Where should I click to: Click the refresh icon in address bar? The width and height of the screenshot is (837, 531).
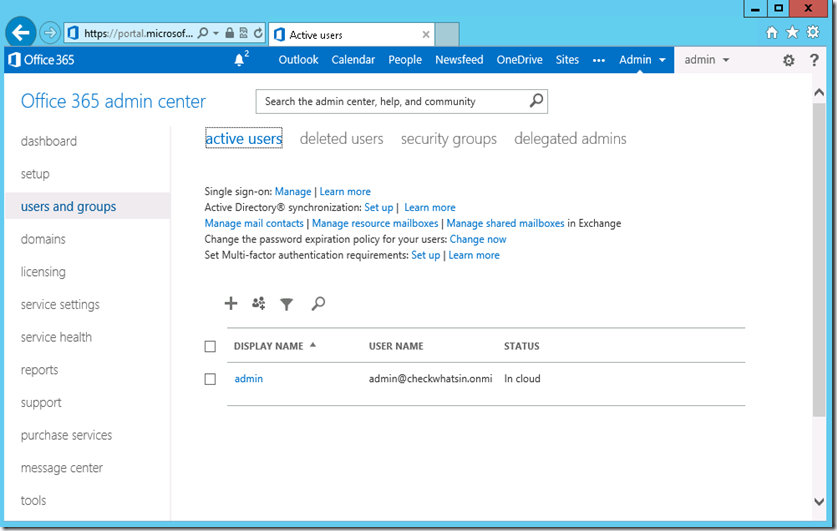click(x=258, y=33)
